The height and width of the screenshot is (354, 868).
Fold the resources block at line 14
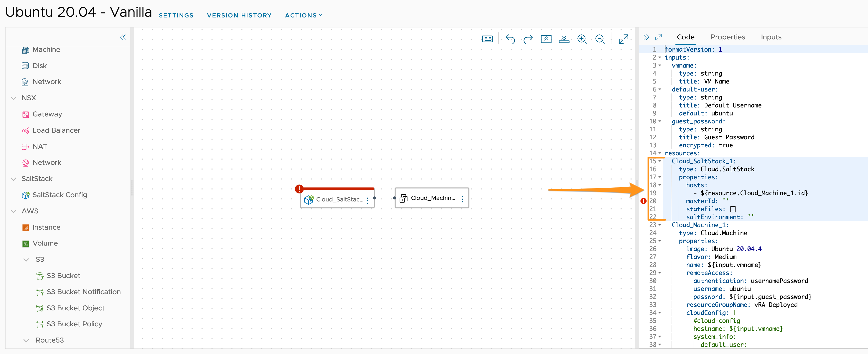[x=660, y=153]
